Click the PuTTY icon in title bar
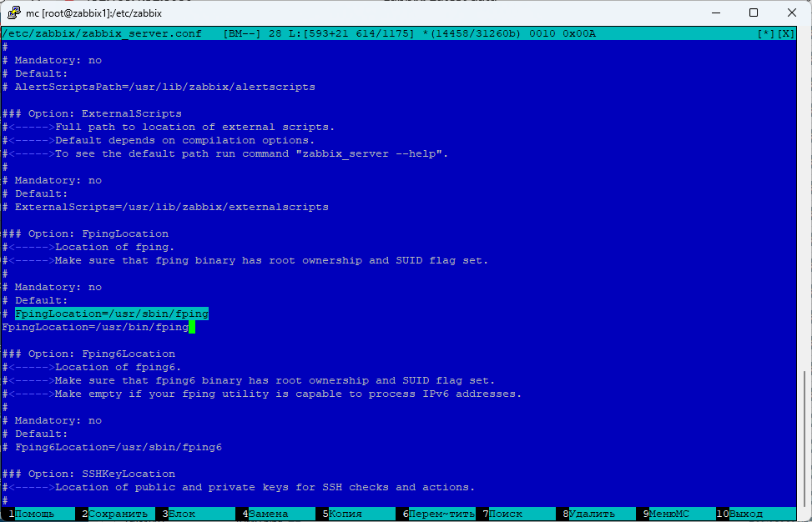The width and height of the screenshot is (812, 522). [14, 13]
